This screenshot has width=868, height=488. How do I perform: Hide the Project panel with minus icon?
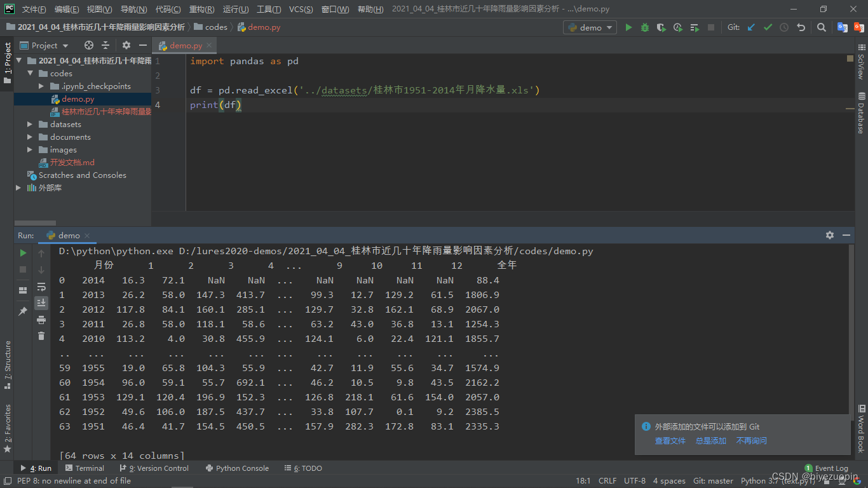143,45
